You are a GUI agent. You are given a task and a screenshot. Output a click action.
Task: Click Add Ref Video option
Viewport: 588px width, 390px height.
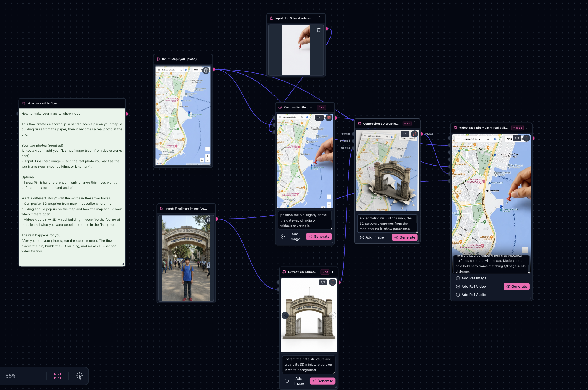(471, 287)
